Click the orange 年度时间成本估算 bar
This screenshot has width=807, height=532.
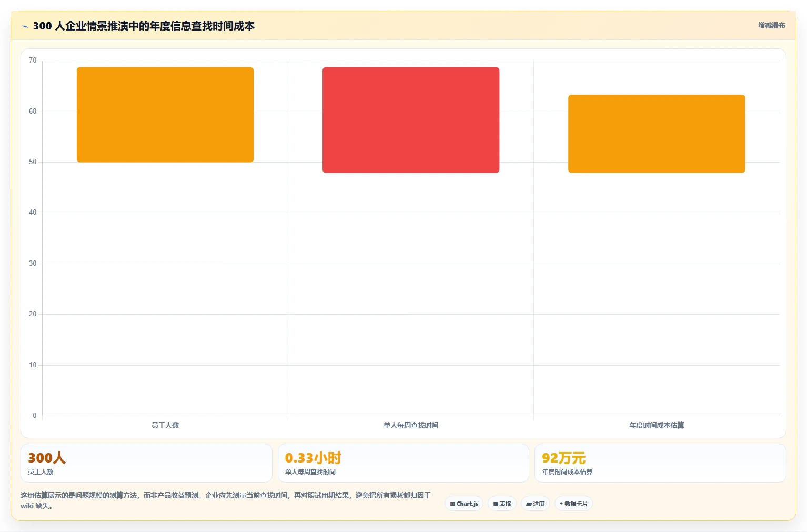click(x=657, y=134)
